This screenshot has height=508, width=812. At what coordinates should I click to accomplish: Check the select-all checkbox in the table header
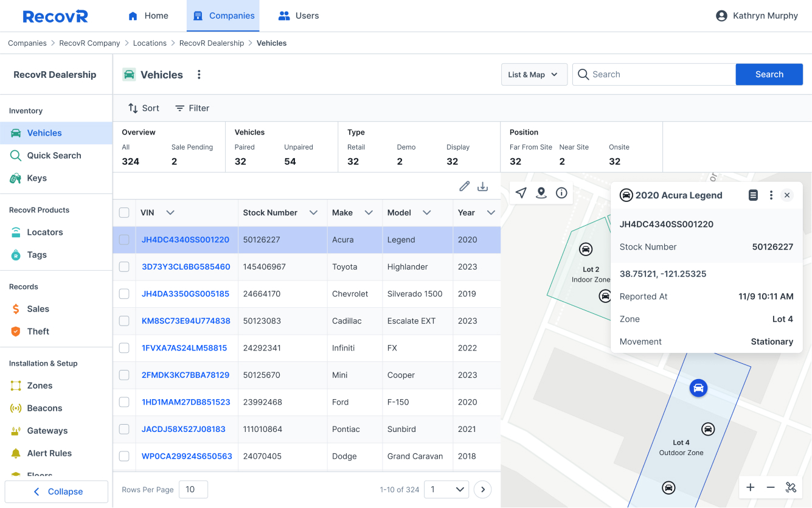point(124,212)
